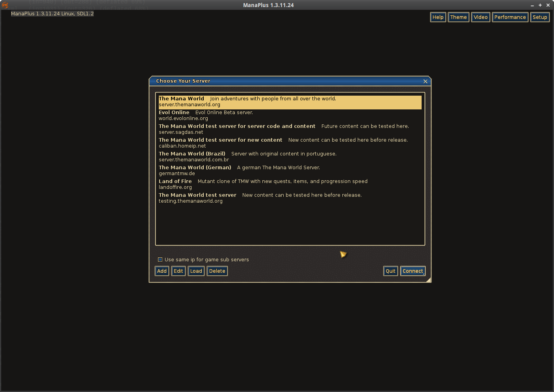Open the Setup window
This screenshot has width=554, height=392.
click(540, 17)
